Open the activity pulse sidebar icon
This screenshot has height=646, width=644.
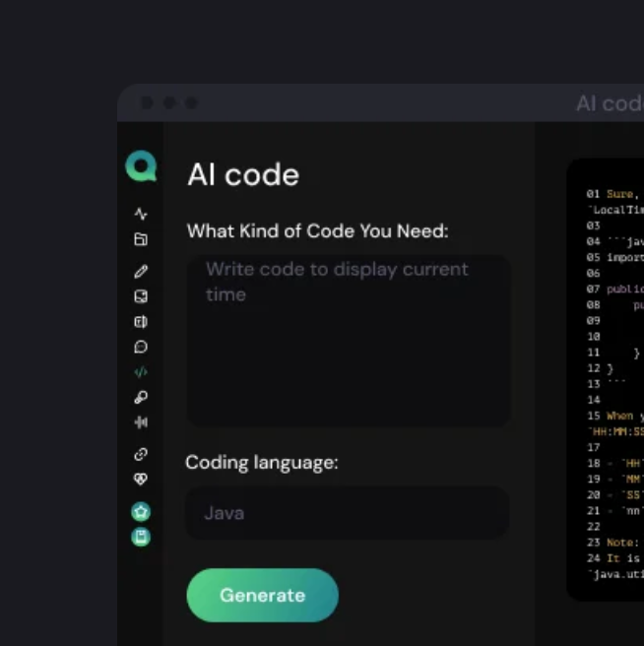point(141,214)
